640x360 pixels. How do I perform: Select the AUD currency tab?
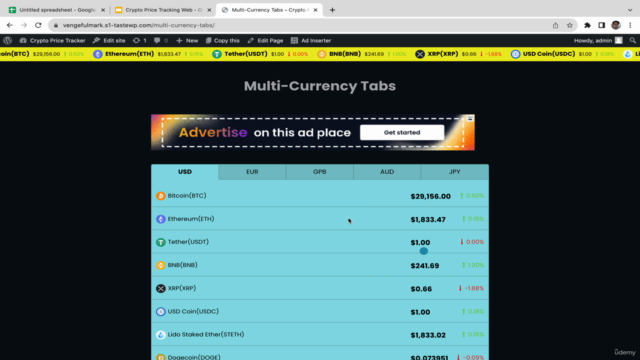click(387, 172)
